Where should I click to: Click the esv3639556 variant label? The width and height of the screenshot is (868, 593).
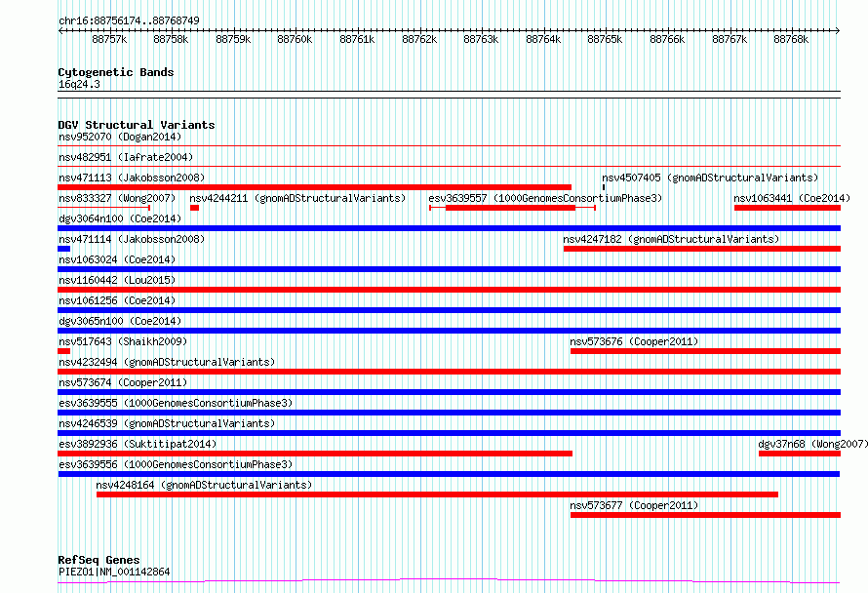(x=176, y=464)
